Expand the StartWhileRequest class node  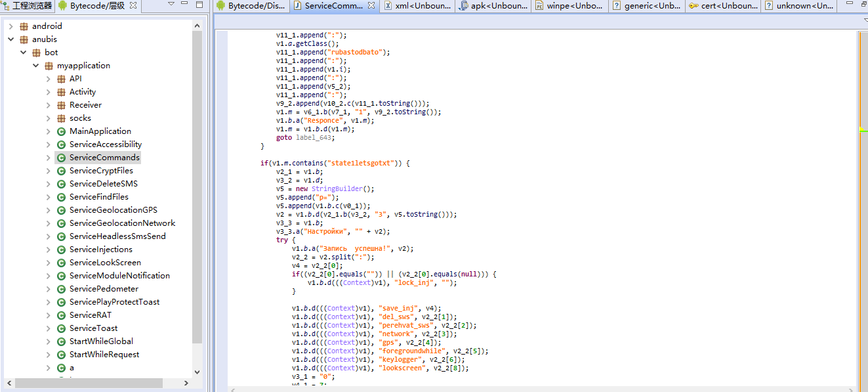[48, 355]
